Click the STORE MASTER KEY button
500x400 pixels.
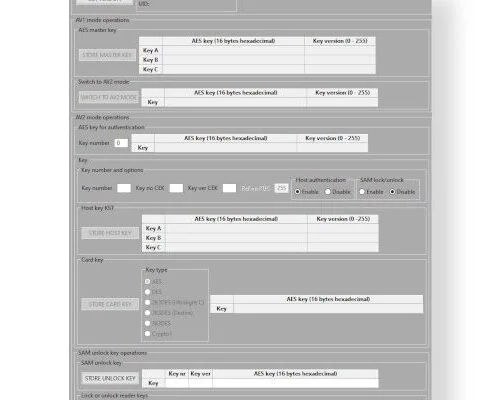coord(107,55)
